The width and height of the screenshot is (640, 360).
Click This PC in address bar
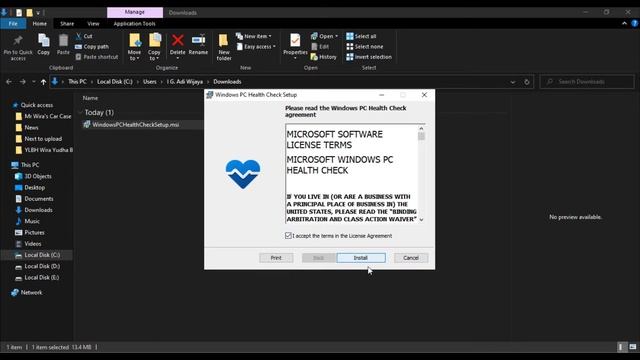(x=77, y=82)
